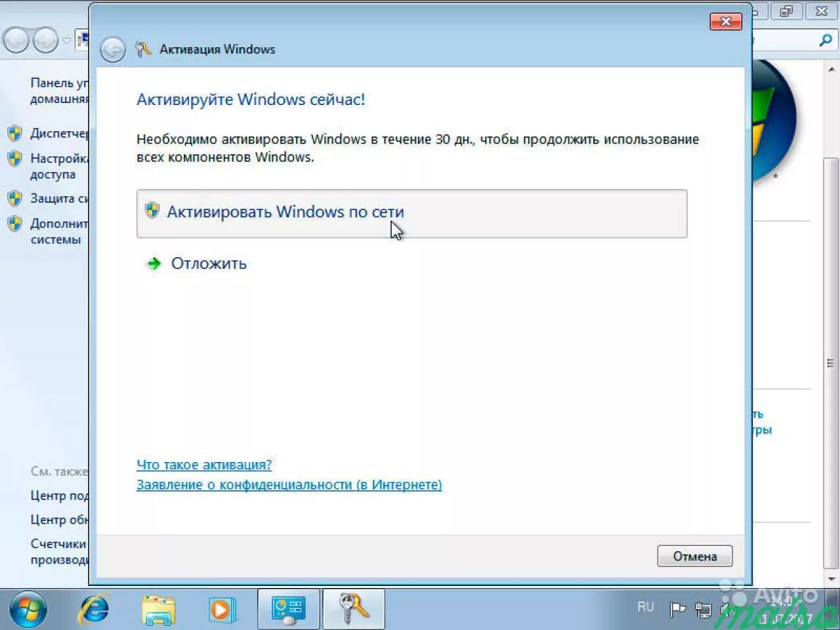Click the scrollbar thumb in background window
Screen dimensions: 840x630
[831, 363]
